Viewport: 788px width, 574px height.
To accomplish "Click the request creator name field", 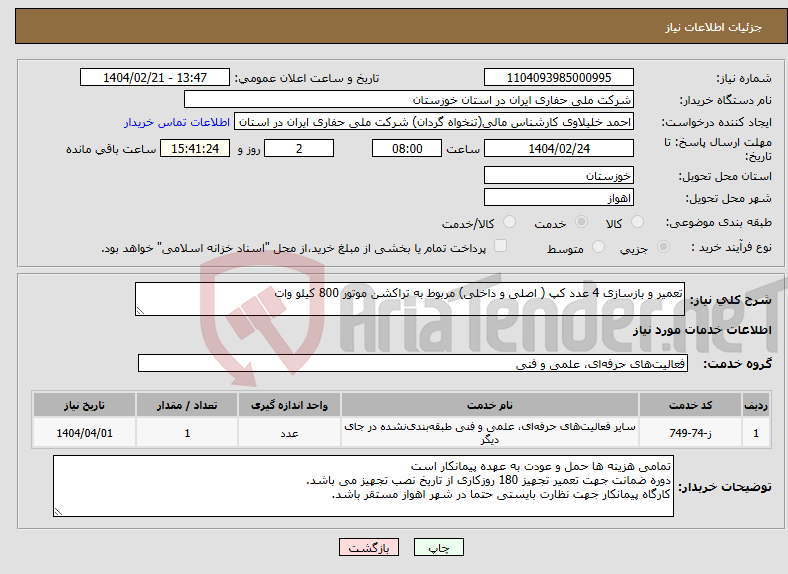I will point(434,122).
